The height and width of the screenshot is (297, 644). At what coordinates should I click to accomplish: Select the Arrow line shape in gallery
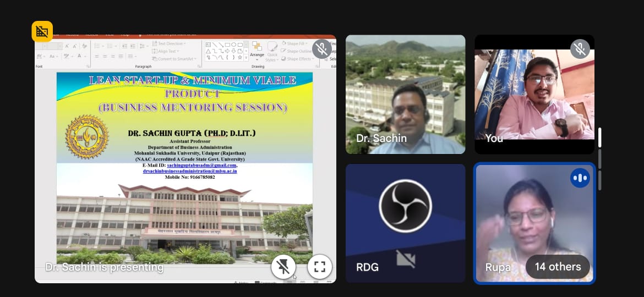[221, 45]
